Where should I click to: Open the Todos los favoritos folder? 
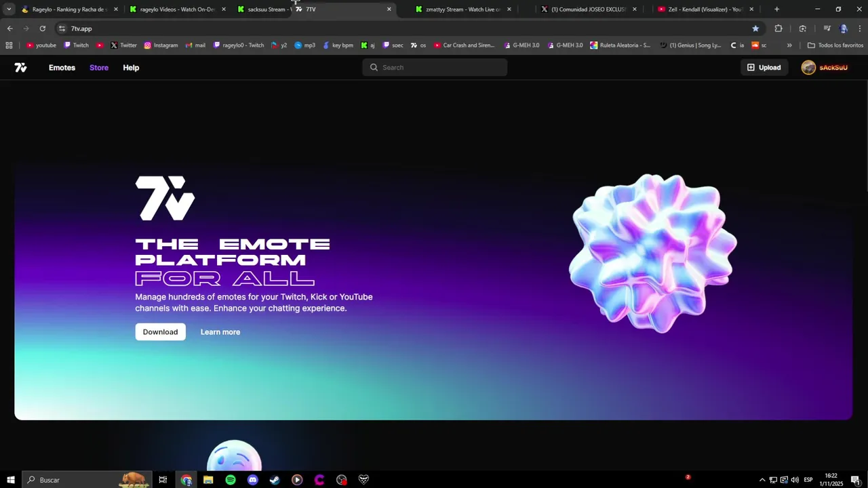click(x=835, y=45)
